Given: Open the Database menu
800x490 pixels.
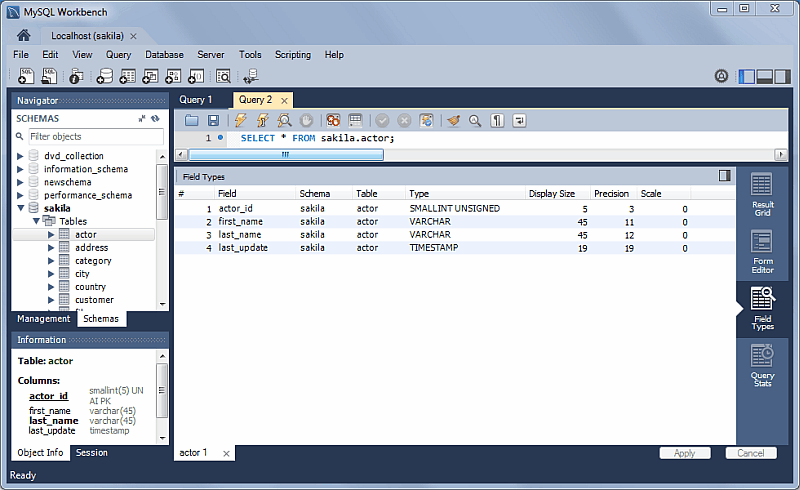Looking at the screenshot, I should [x=164, y=54].
